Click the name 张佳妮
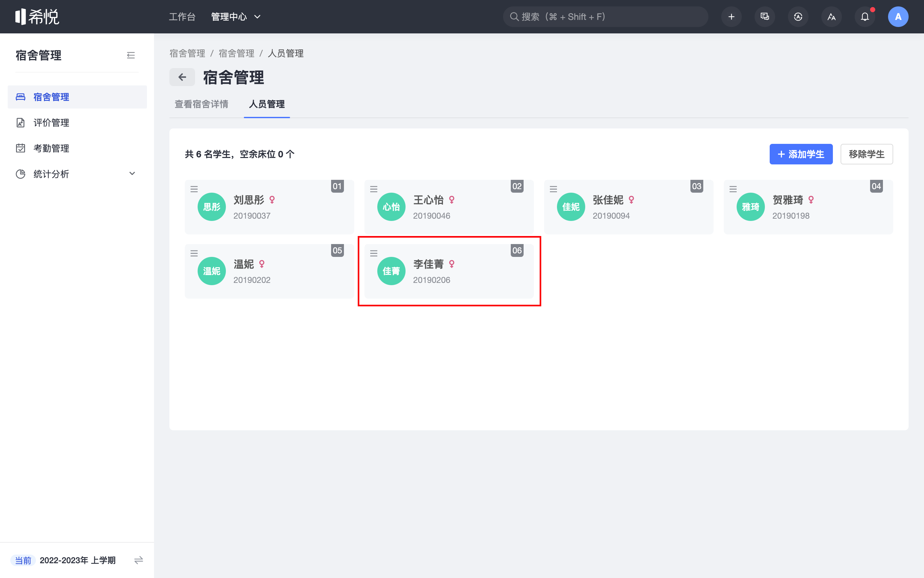The height and width of the screenshot is (578, 924). point(608,200)
